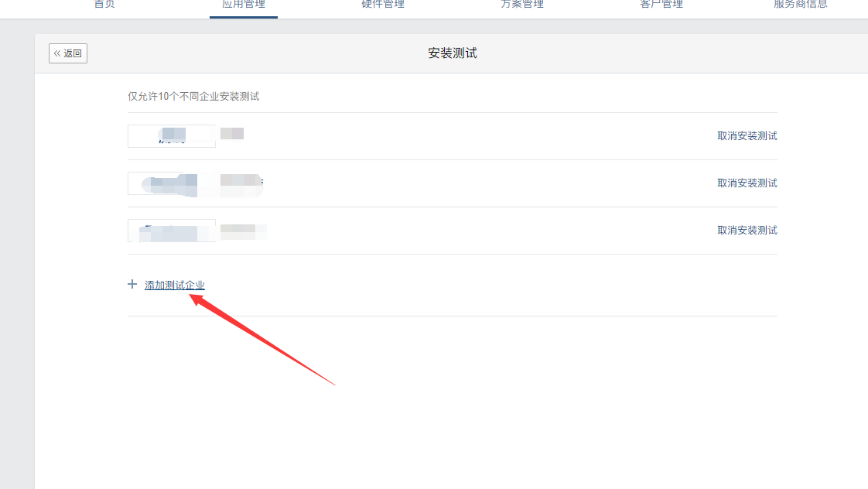Image resolution: width=868 pixels, height=489 pixels.
Task: Click the first enterprise's logo thumbnail
Action: 172,135
